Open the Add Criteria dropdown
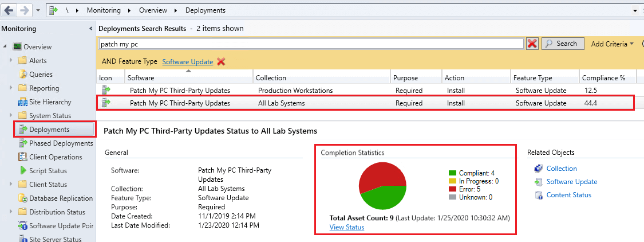Image resolution: width=644 pixels, height=242 pixels. 613,44
